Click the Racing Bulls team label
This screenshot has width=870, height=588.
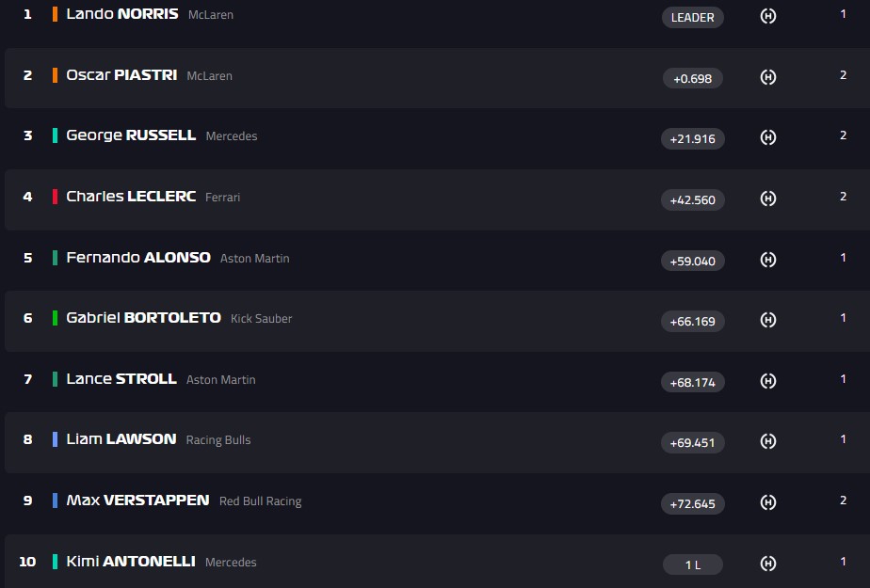(218, 440)
